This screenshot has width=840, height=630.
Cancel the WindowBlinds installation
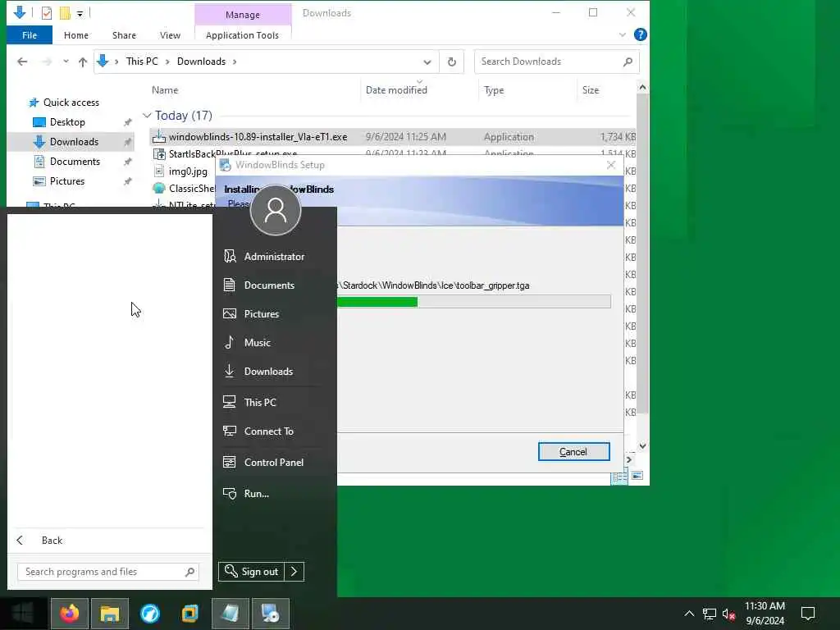(573, 452)
